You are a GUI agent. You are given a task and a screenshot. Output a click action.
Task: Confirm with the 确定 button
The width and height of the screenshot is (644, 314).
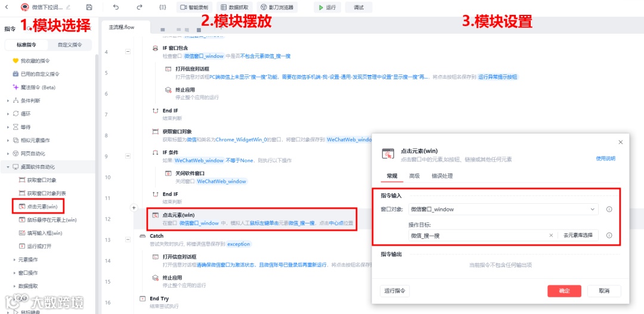click(x=564, y=291)
